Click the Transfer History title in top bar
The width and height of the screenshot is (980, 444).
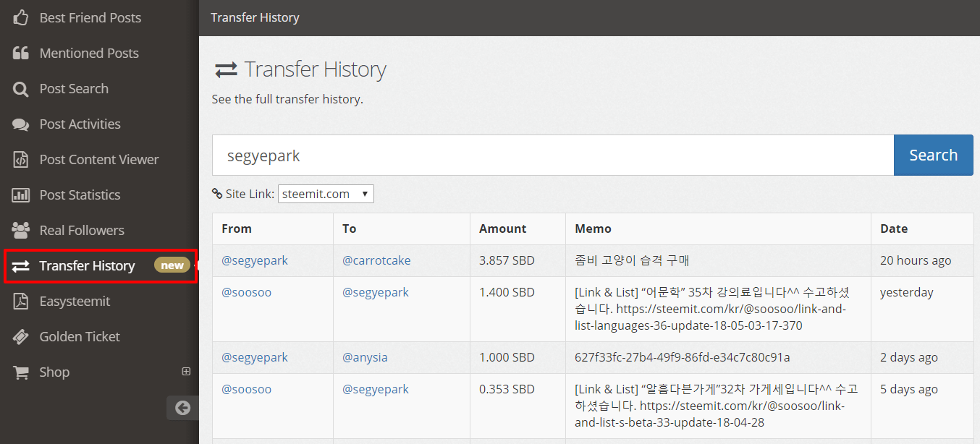click(x=255, y=17)
